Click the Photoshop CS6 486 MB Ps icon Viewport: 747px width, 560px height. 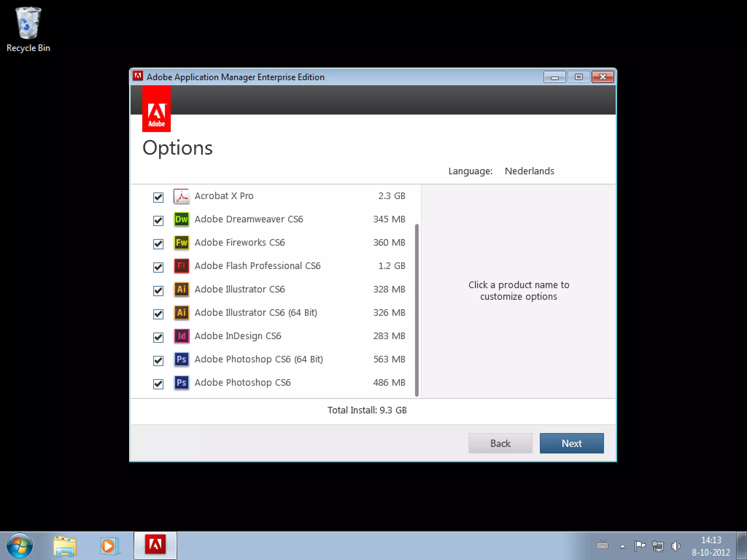(x=181, y=382)
